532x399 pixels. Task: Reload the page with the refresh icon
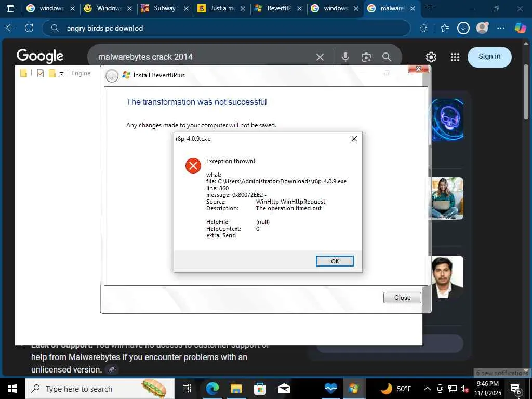coord(29,28)
